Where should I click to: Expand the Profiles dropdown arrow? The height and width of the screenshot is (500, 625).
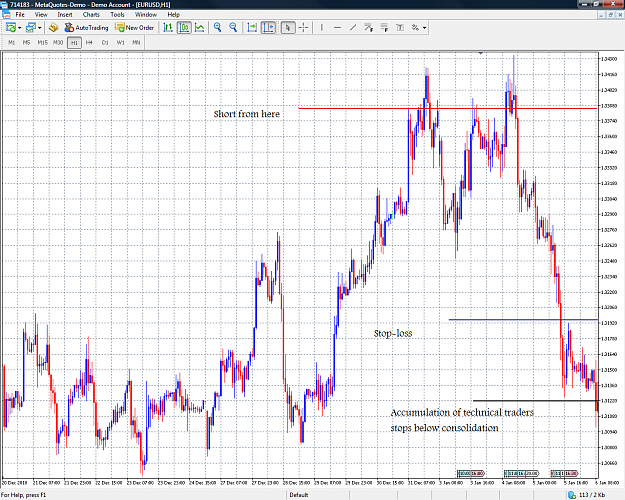pos(39,28)
